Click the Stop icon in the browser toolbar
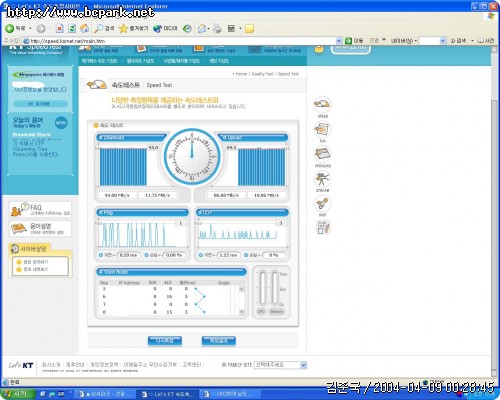Viewport: 500px width, 400px height. tap(59, 29)
